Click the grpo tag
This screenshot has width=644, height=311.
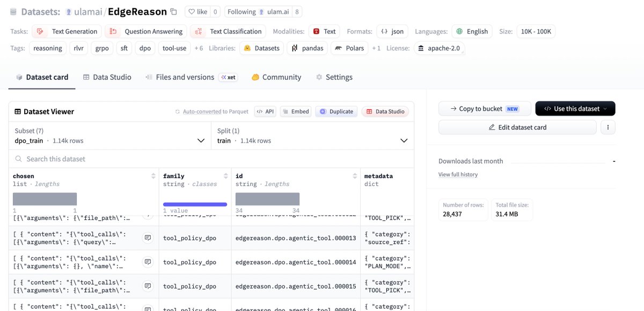point(102,48)
